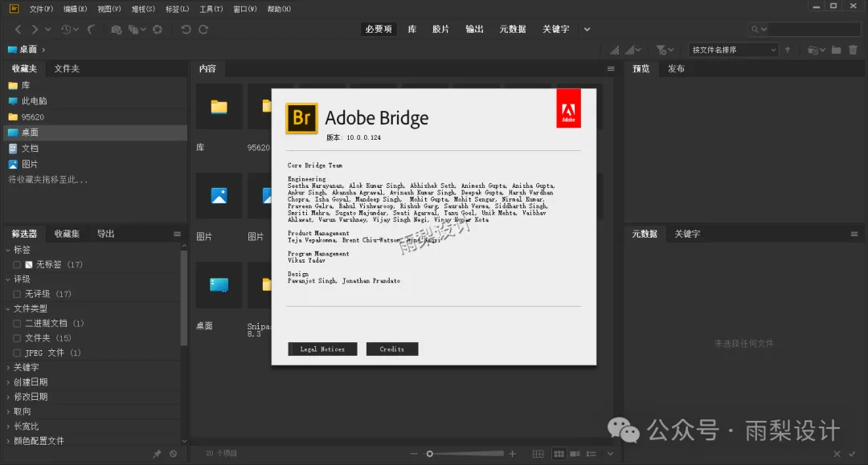Click the thumbnail size slider handle
Viewport: 868px width, 465px height.
(429, 454)
